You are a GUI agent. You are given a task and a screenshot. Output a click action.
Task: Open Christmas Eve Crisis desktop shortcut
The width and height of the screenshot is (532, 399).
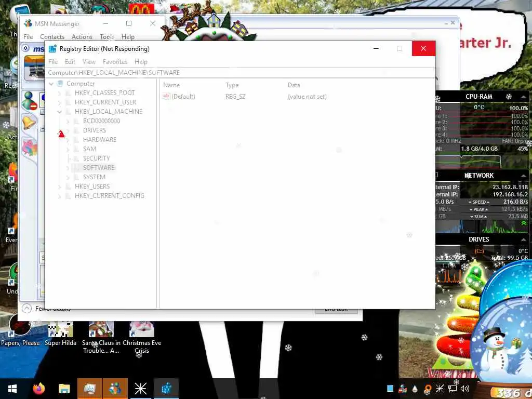(142, 338)
